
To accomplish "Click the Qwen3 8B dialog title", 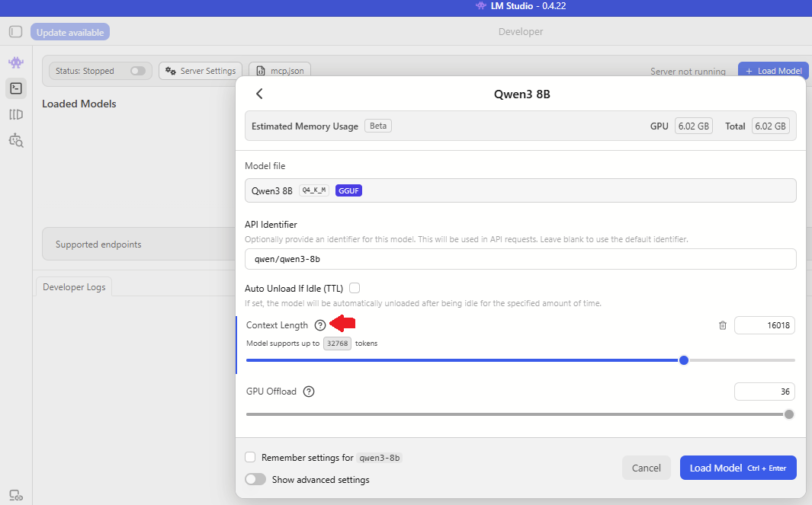I will coord(522,94).
